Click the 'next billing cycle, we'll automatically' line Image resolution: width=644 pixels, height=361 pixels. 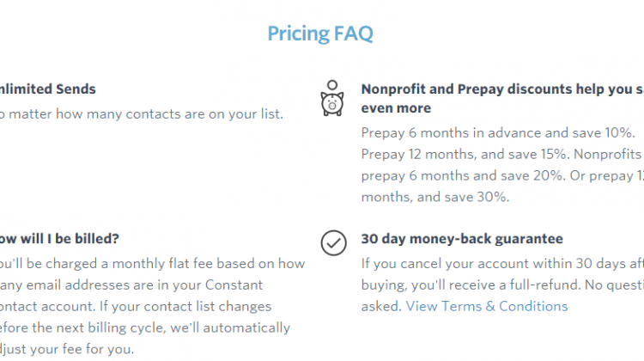click(145, 327)
